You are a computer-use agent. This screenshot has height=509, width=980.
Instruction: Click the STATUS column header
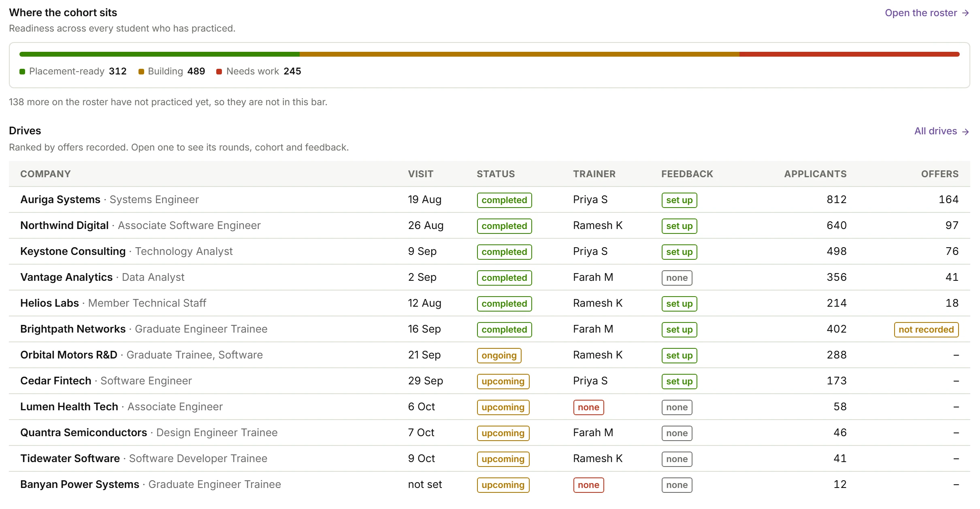point(496,174)
